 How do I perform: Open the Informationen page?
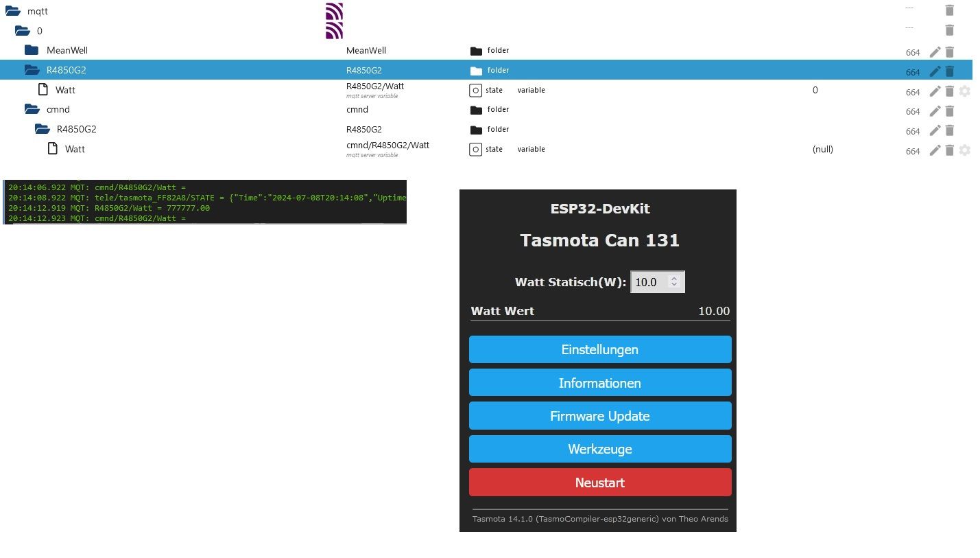(600, 382)
